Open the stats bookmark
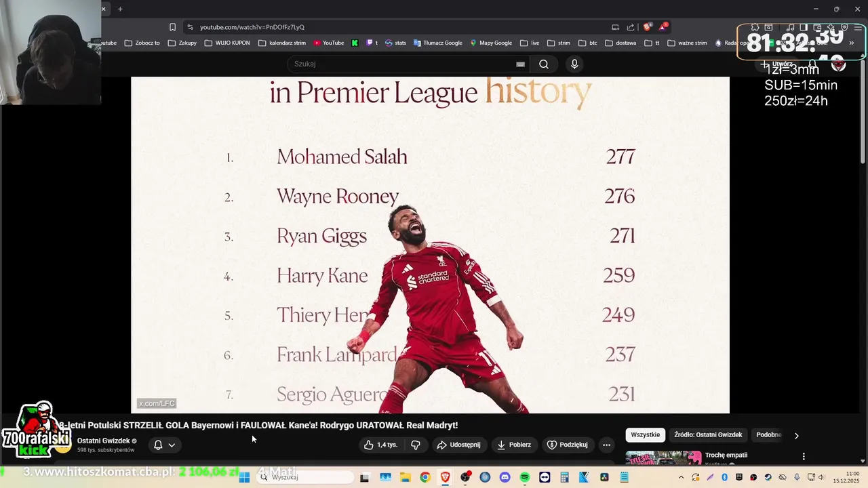 (395, 43)
